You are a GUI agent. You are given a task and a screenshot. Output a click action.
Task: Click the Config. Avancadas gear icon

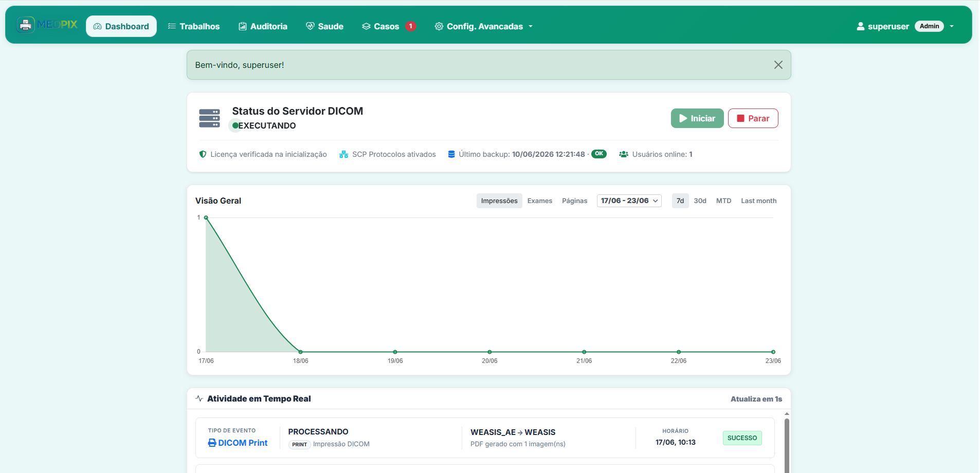[439, 26]
